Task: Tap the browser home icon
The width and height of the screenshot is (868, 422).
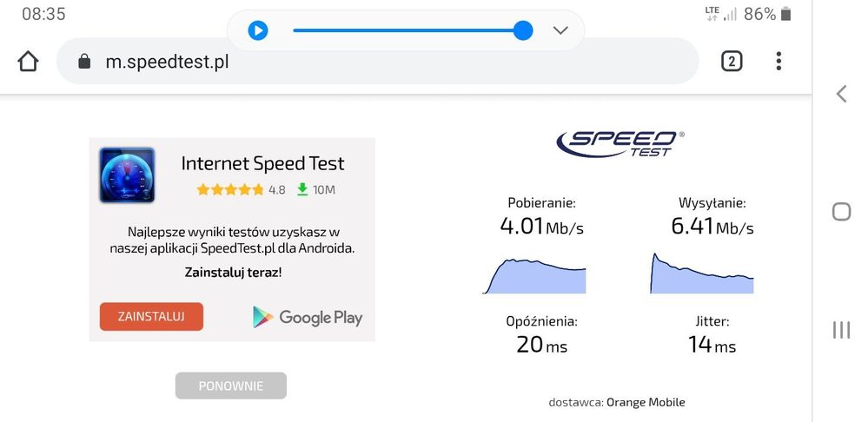Action: [28, 62]
